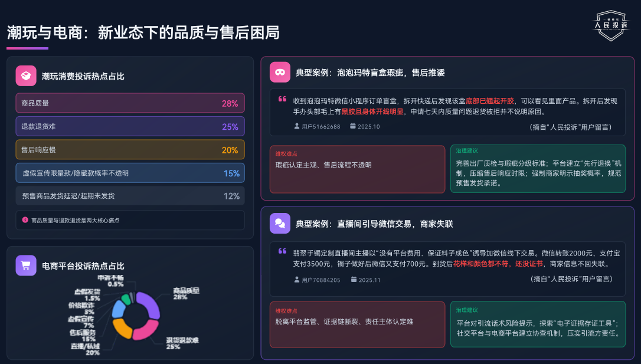Click the 脱离平台监管 维权难点 box
641x364 pixels.
357,324
